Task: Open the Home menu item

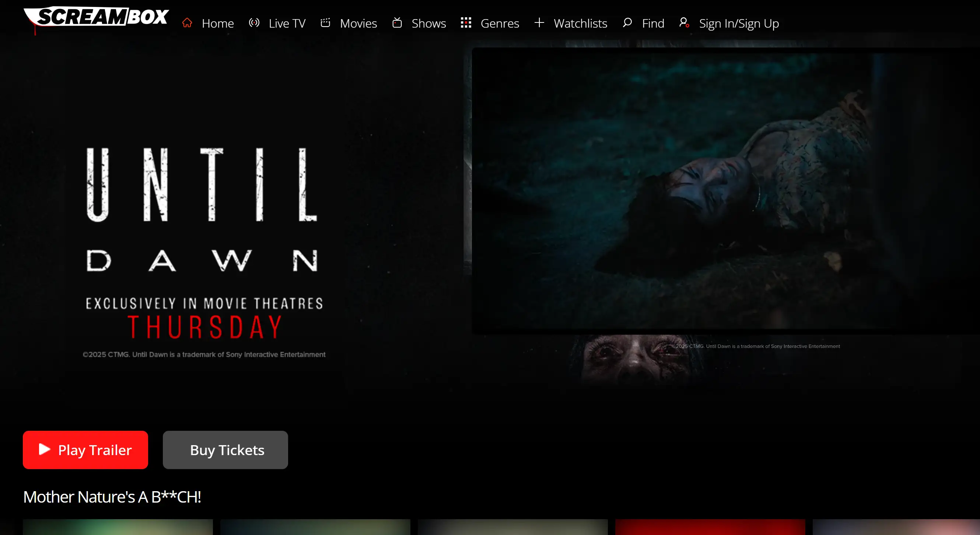Action: [218, 23]
